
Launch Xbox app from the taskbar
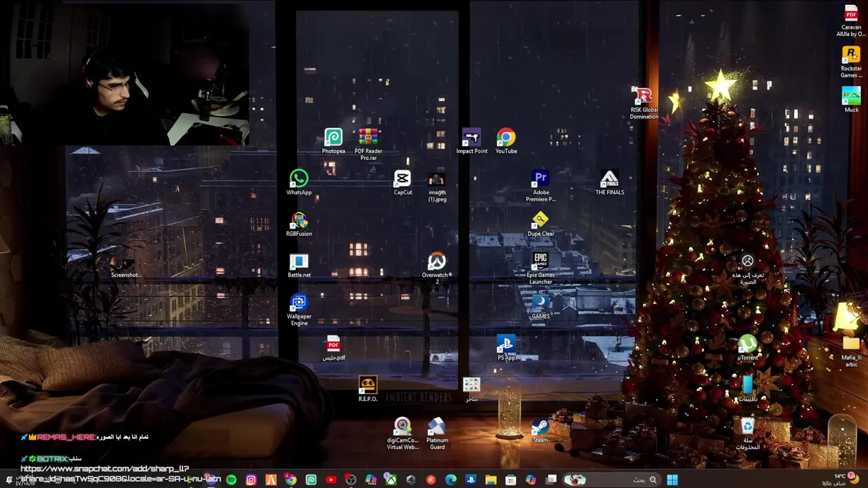click(x=391, y=480)
